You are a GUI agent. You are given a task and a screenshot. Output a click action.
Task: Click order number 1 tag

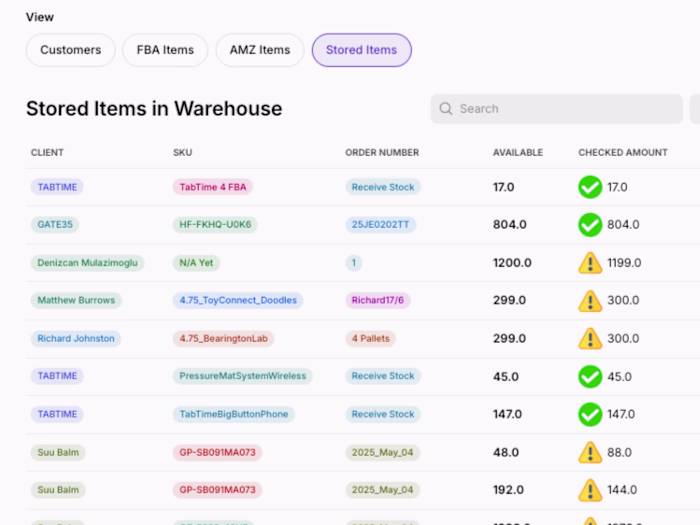[354, 262]
